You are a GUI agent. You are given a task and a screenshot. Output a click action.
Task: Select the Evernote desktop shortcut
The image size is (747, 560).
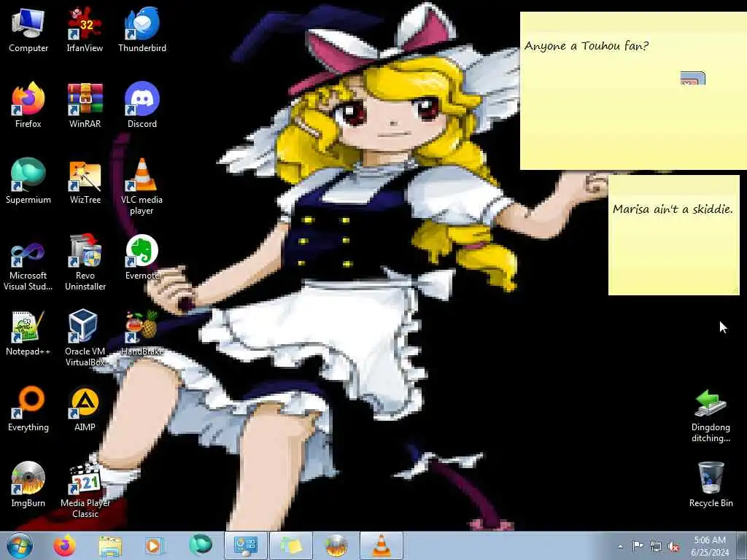click(142, 257)
